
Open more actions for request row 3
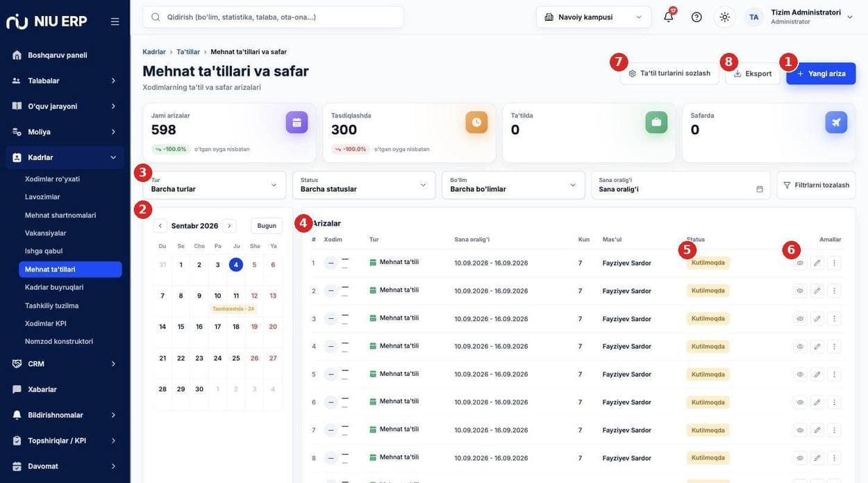(834, 318)
